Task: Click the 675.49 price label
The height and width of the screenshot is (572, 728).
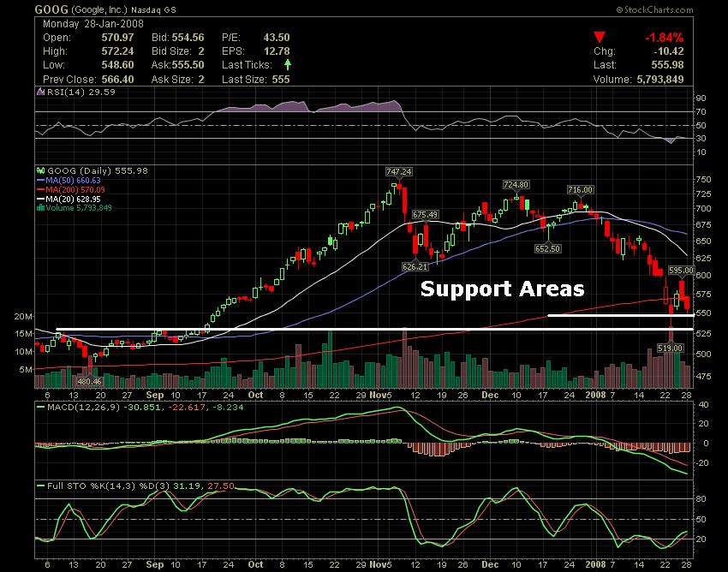Action: pyautogui.click(x=426, y=214)
